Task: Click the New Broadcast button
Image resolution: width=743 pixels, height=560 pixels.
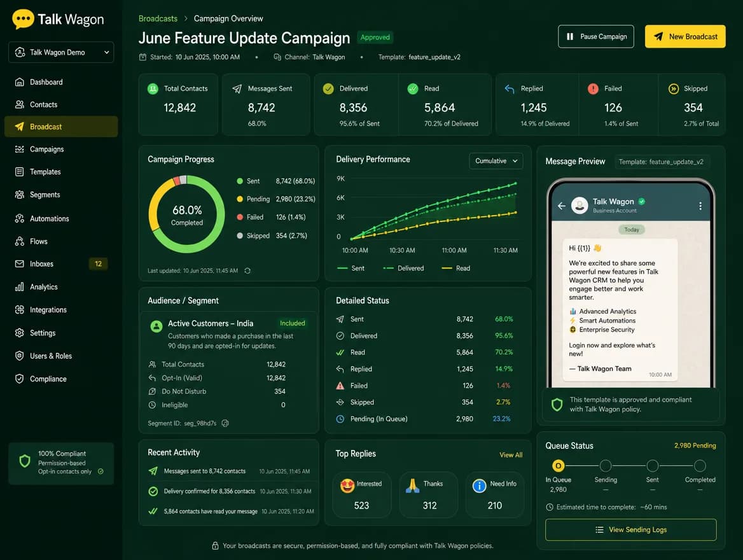Action: pyautogui.click(x=684, y=36)
